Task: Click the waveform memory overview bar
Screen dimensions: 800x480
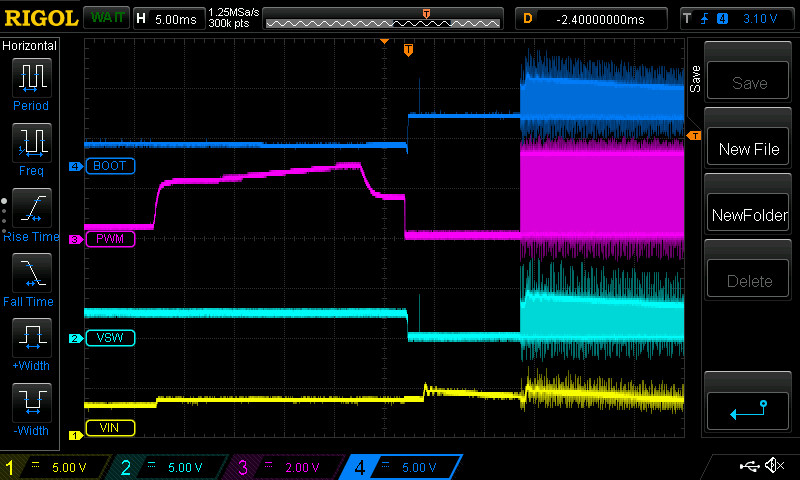Action: (383, 19)
